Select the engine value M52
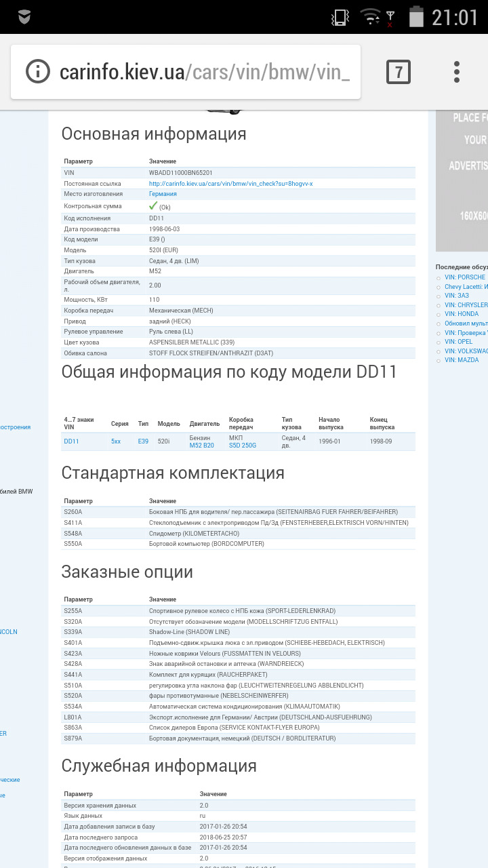The height and width of the screenshot is (868, 488). click(155, 271)
